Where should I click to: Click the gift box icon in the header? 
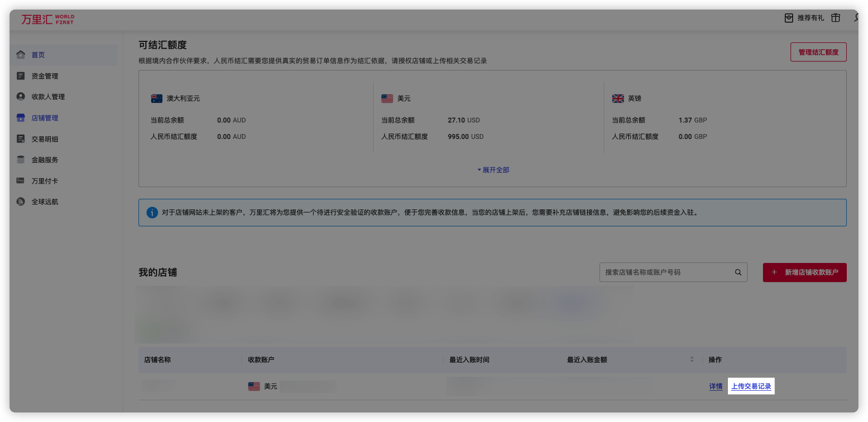836,18
